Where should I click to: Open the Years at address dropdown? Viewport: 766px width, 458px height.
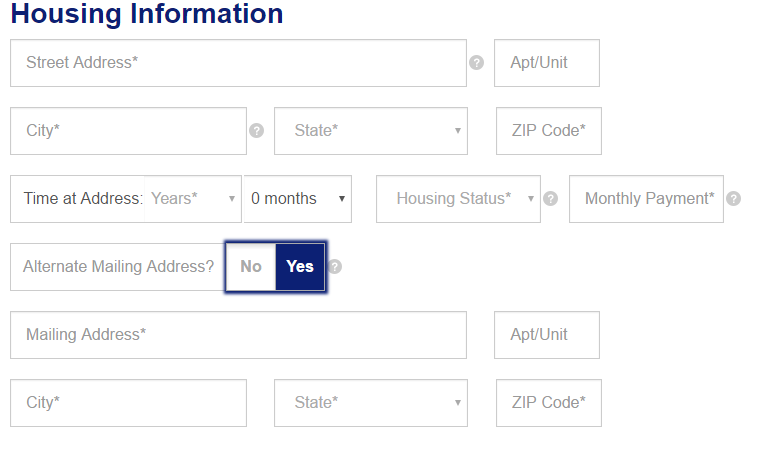193,199
